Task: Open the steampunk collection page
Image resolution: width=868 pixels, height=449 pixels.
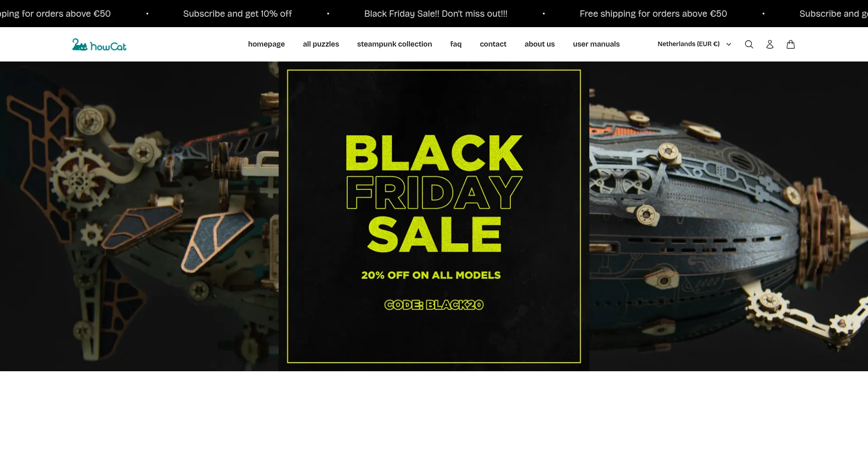Action: pyautogui.click(x=394, y=44)
